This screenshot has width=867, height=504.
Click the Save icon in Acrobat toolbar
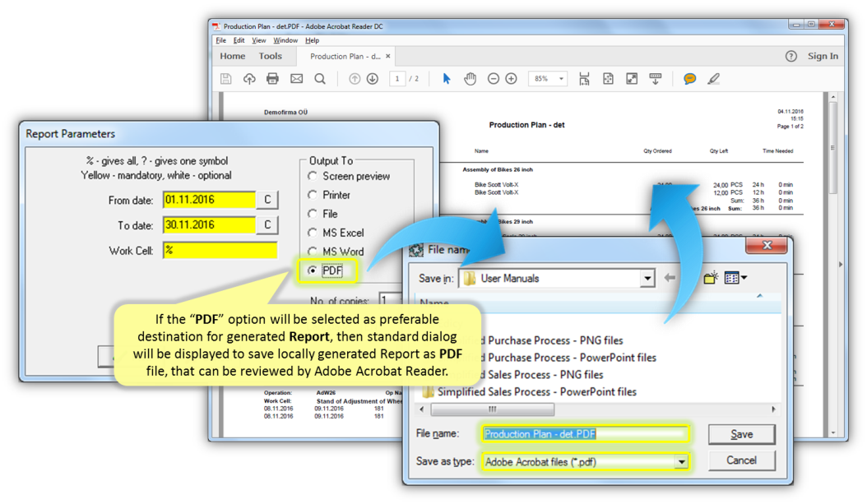[x=225, y=78]
